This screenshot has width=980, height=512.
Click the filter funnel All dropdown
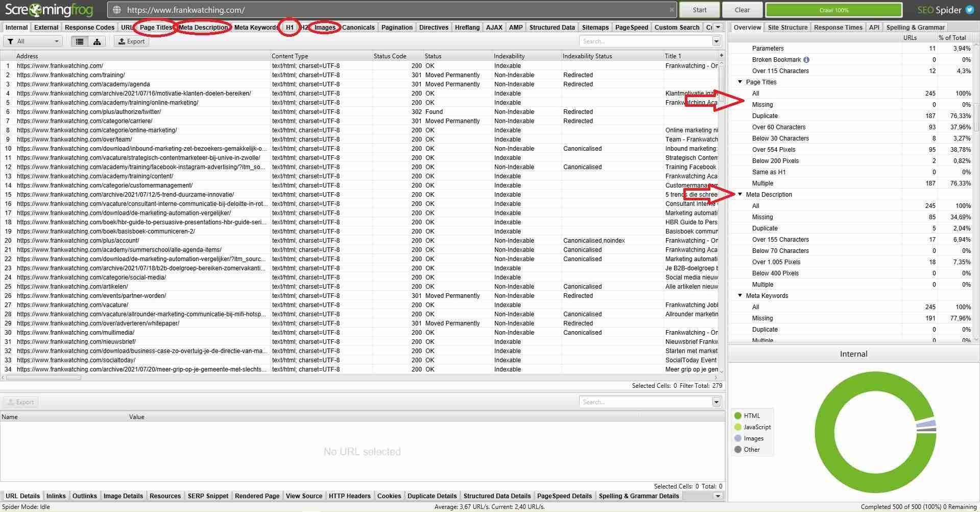(33, 41)
